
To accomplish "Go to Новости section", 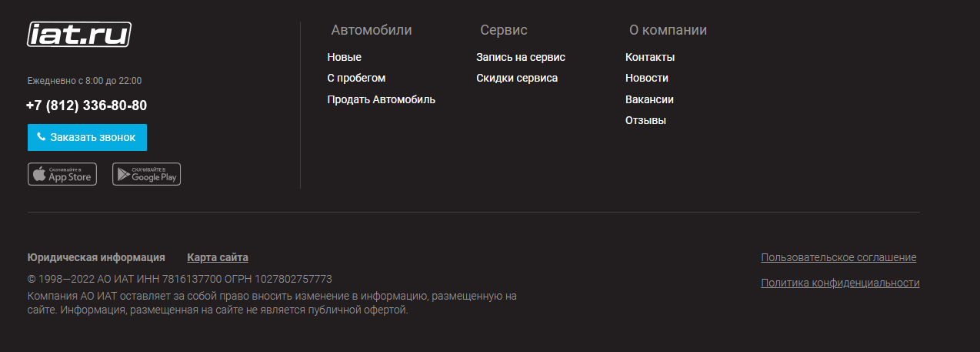I will tap(647, 78).
